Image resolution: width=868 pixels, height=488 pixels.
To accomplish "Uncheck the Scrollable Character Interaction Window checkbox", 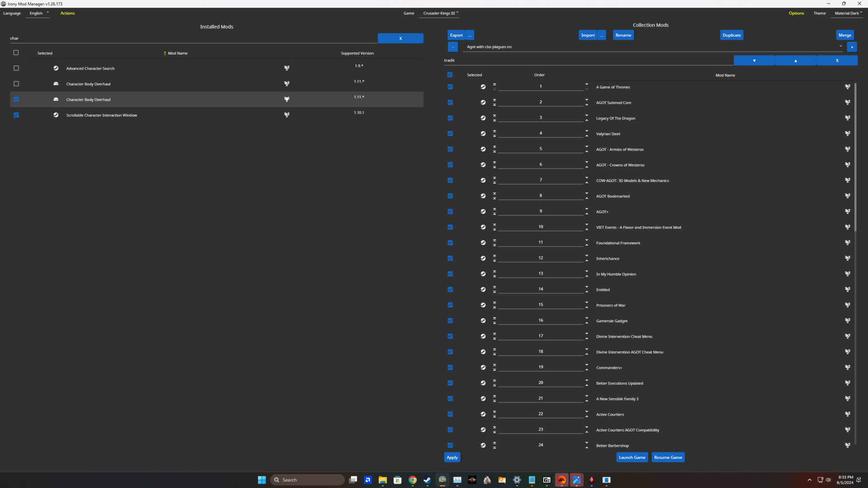I will [16, 115].
